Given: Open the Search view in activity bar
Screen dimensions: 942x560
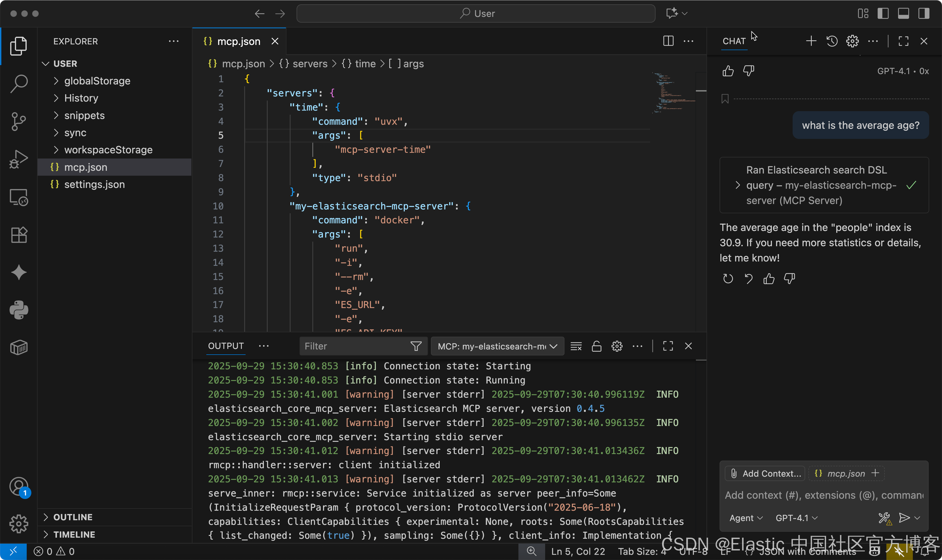Looking at the screenshot, I should (x=19, y=83).
